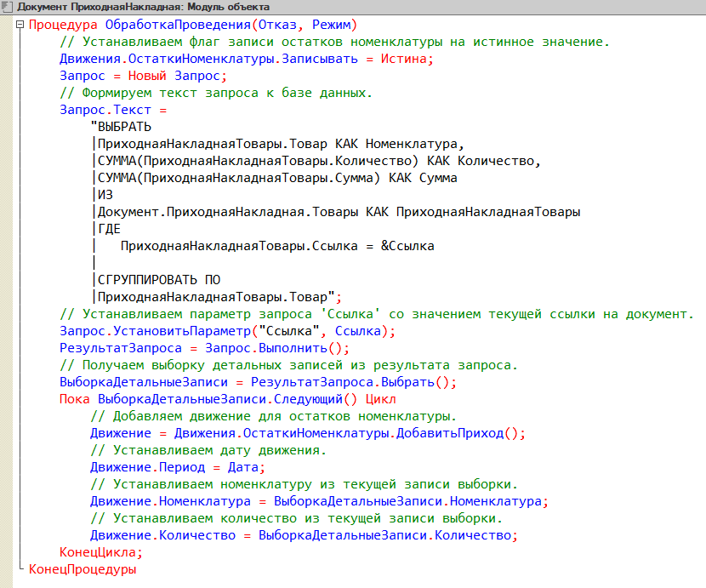Viewport: 706px width, 588px height.
Task: Click the title 'Документ ПриходнаяНакладная: Модуль объекта'
Action: click(x=143, y=7)
